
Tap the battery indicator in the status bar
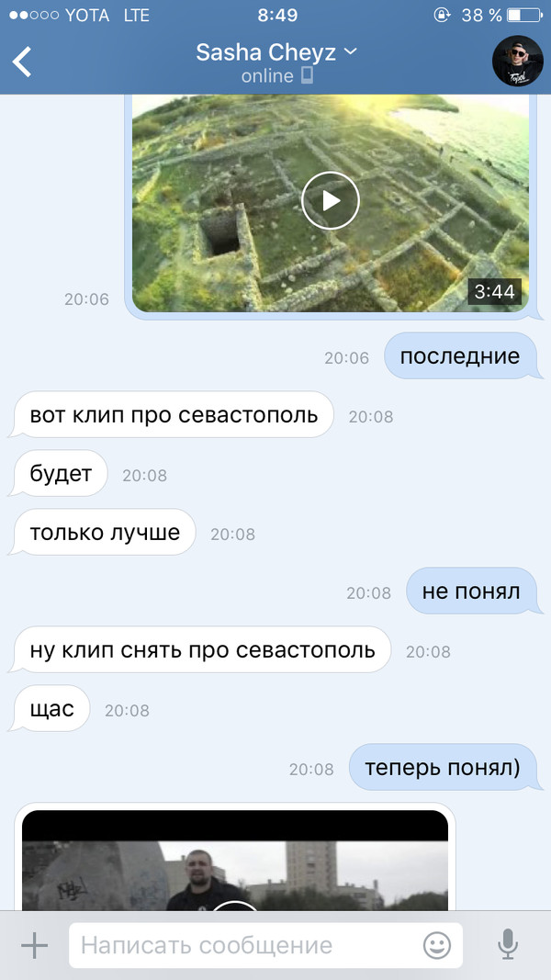pos(524,15)
